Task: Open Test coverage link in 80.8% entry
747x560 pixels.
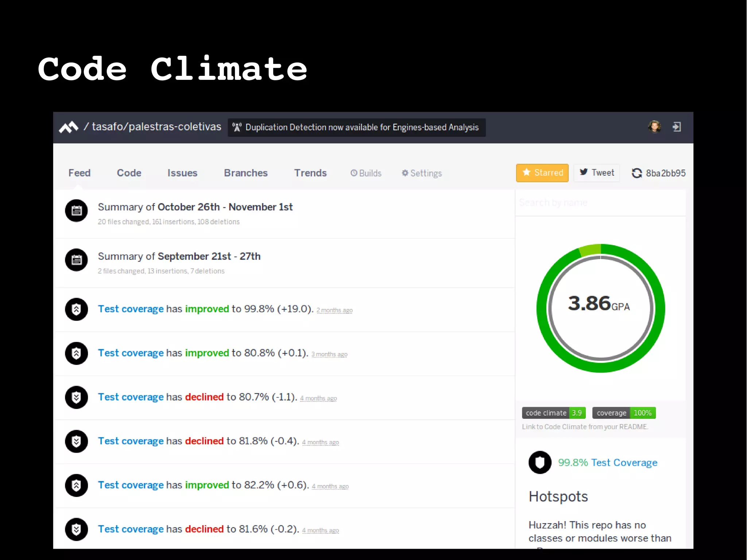Action: point(131,353)
